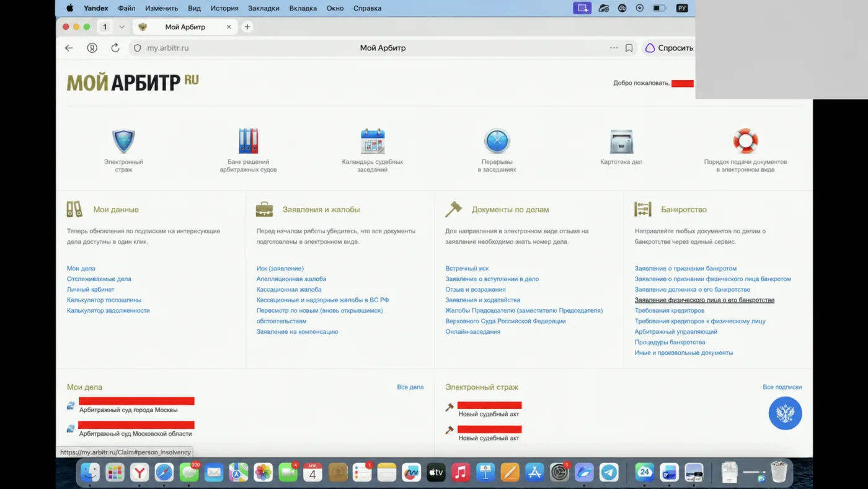Viewport: 868px width, 489px height.
Task: File an Иск (заявление)
Action: point(280,269)
